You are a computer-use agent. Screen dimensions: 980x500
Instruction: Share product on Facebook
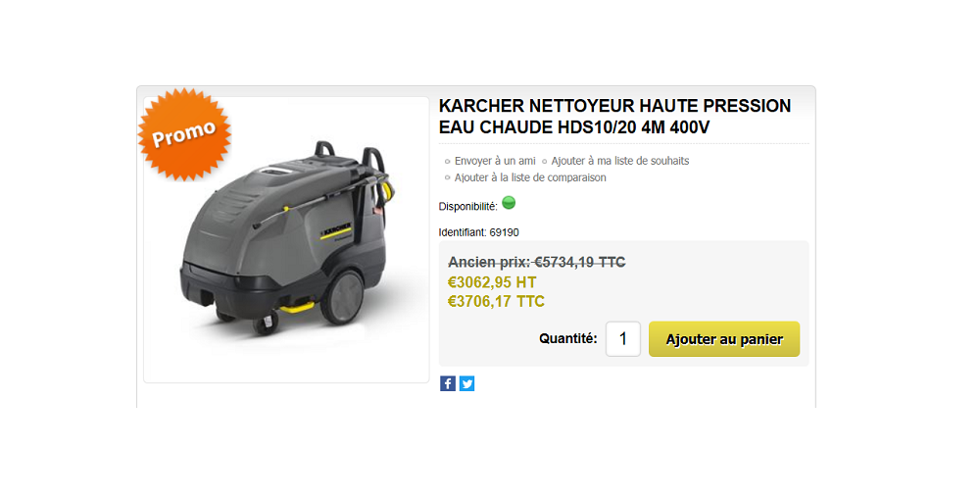448,383
